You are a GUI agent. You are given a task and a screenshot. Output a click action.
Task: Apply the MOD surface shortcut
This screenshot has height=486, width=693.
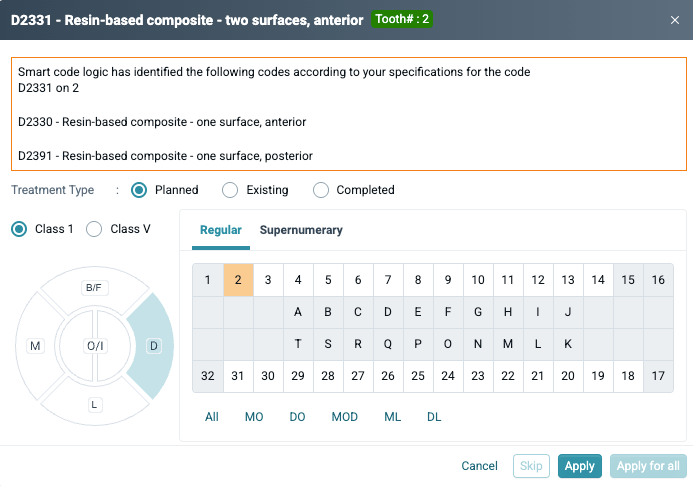(x=344, y=417)
